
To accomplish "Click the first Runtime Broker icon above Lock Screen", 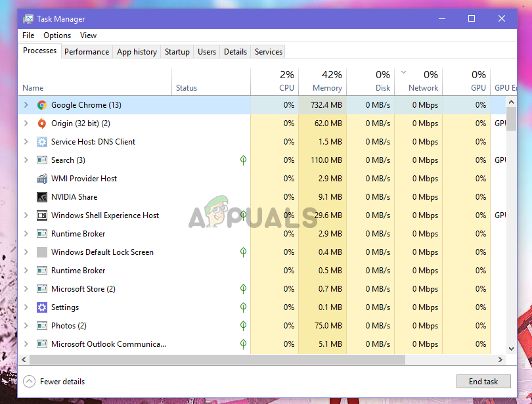I will [42, 234].
